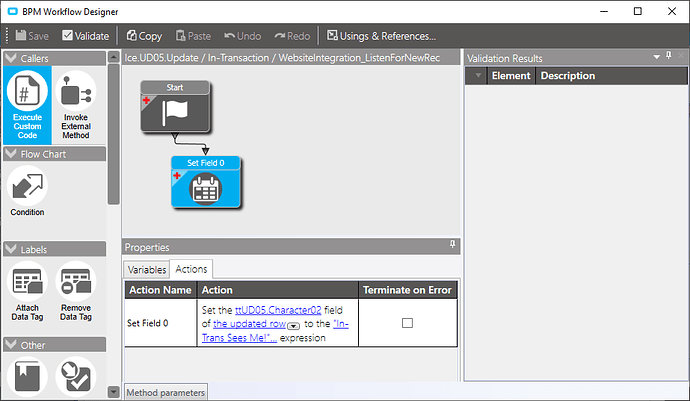Choose the Remove Data Tag item
The width and height of the screenshot is (690, 401).
[x=76, y=291]
